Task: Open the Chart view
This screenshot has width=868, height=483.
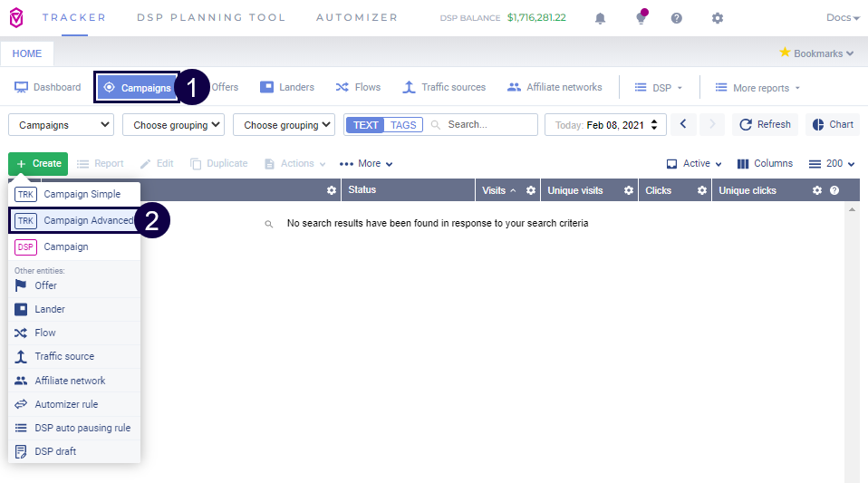Action: point(832,125)
